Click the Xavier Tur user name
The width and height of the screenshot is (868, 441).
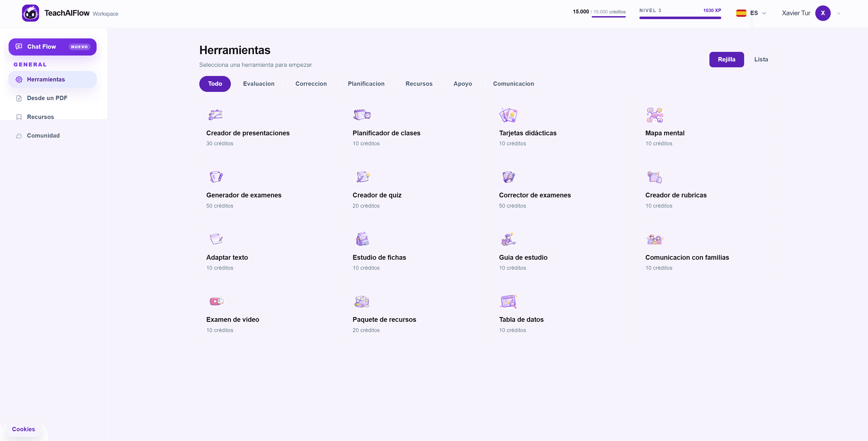point(796,13)
